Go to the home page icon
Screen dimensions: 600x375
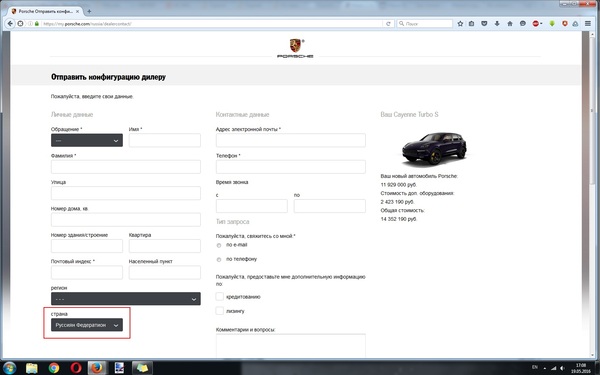[510, 23]
